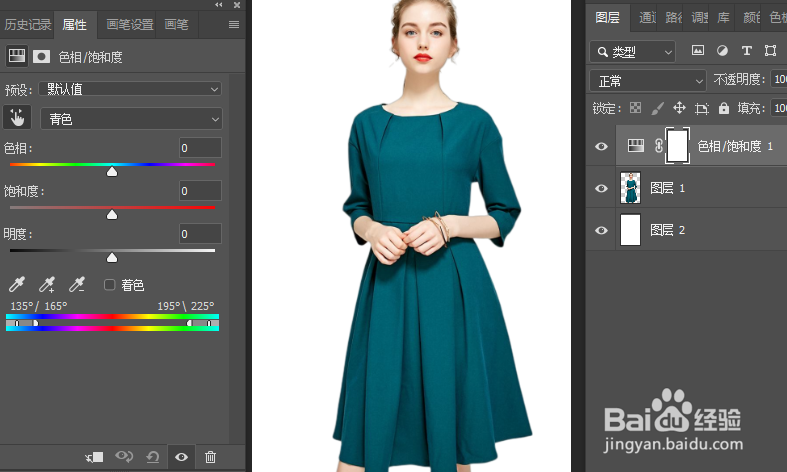Switch to the 属性 tab
The image size is (787, 472).
tap(75, 24)
